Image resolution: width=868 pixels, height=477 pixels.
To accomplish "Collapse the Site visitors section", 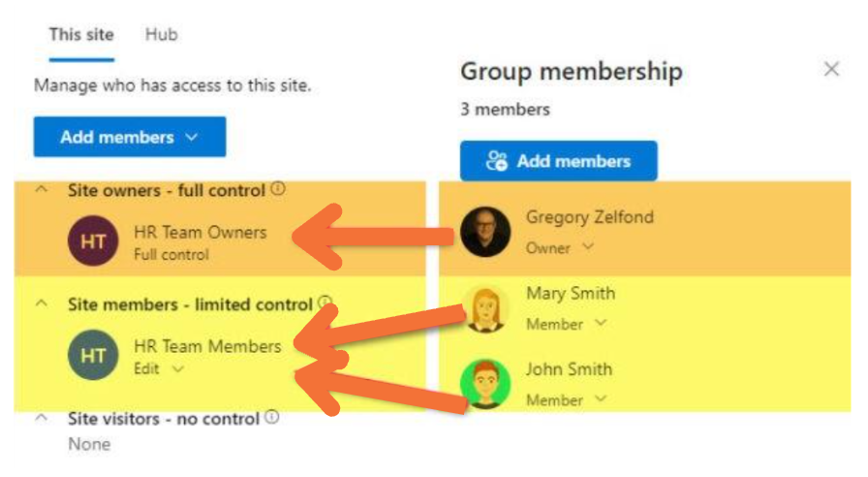I will [42, 419].
